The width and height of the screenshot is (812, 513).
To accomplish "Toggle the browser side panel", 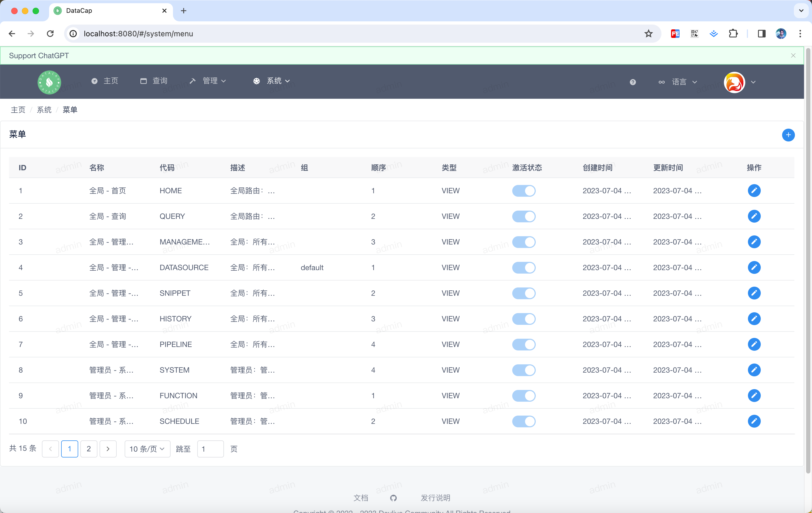I will click(x=762, y=34).
